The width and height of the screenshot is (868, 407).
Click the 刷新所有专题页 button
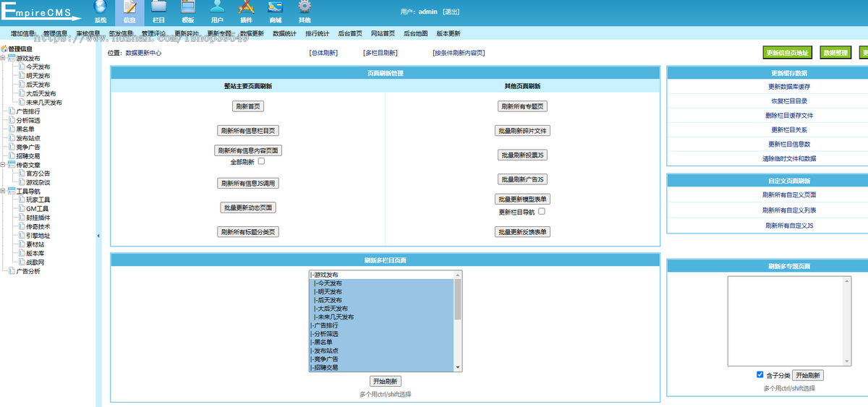(523, 106)
